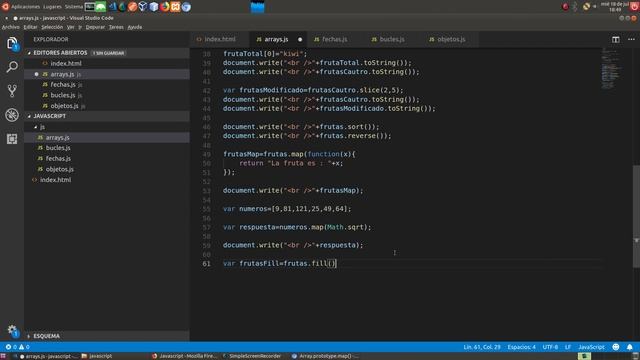Open Lugares menu in top panel

52,7
